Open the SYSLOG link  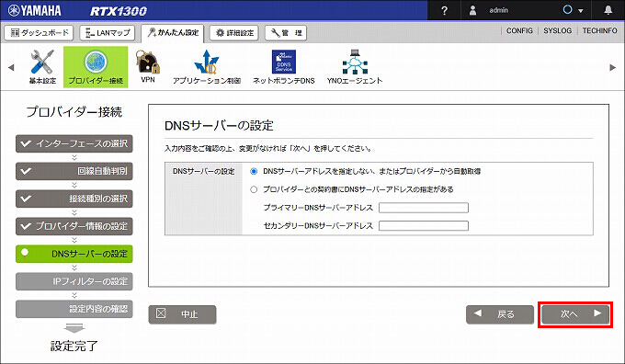point(558,30)
